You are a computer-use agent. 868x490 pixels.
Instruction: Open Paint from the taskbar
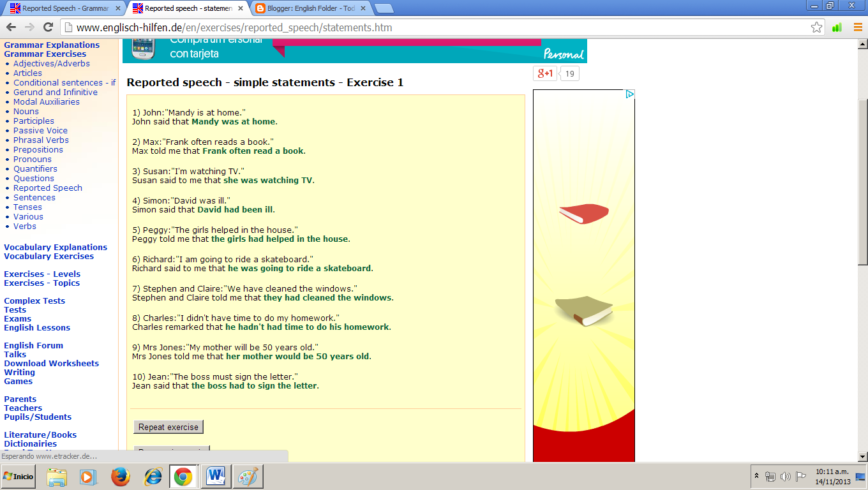click(x=248, y=477)
